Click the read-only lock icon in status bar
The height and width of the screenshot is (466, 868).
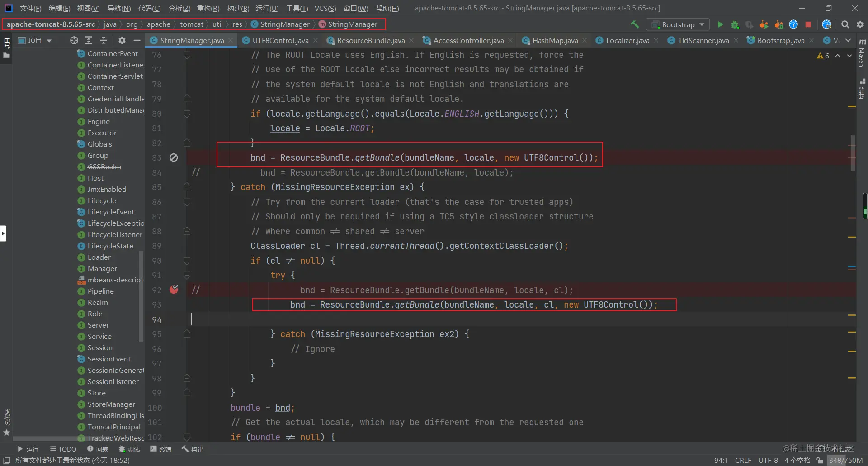tap(820, 460)
